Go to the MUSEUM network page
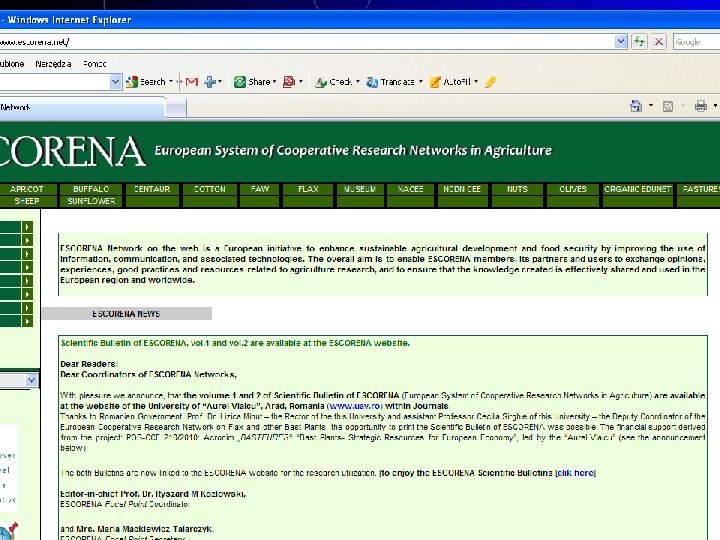Screen dimensions: 720x540 [360, 189]
